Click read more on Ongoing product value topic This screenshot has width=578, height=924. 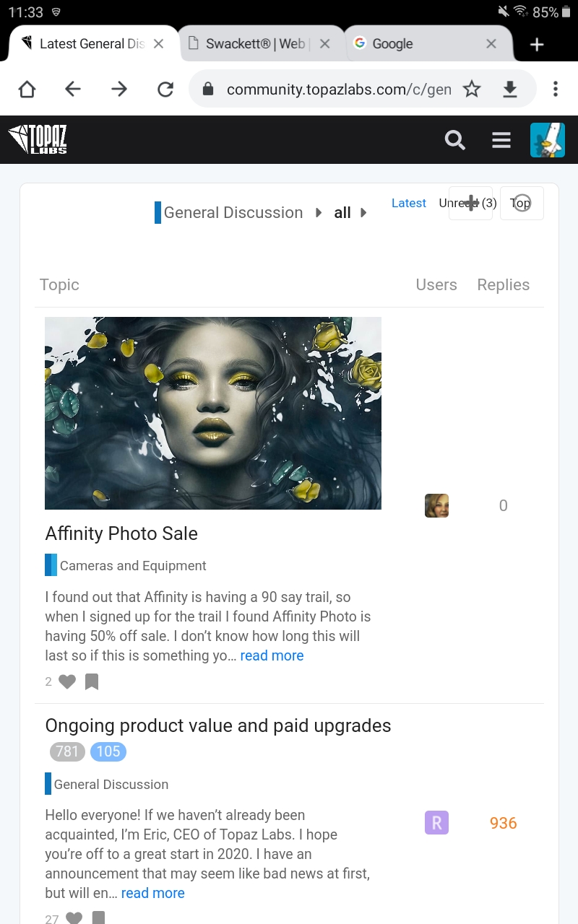tap(152, 893)
